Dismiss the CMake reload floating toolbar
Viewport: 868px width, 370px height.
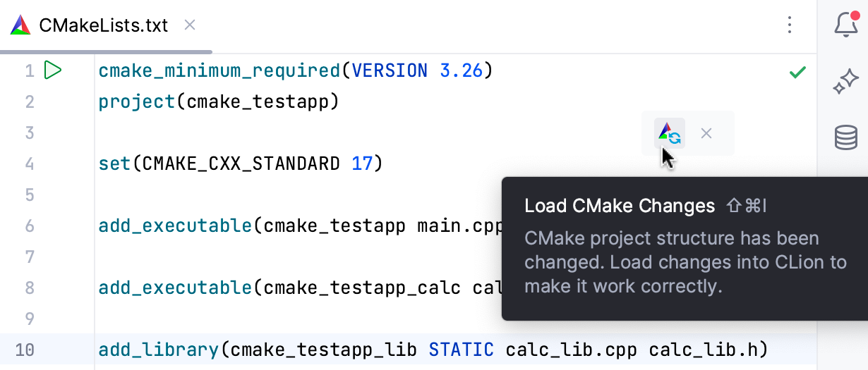pos(706,133)
